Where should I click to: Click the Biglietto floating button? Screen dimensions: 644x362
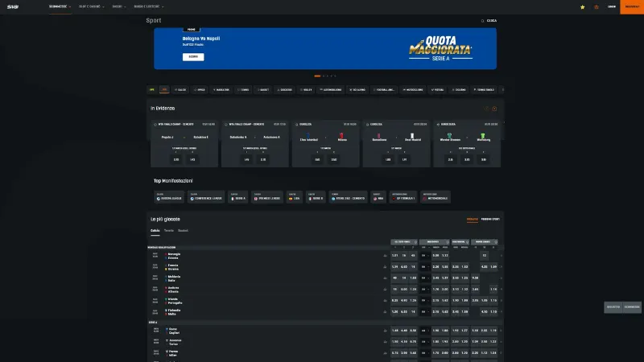[x=613, y=307]
